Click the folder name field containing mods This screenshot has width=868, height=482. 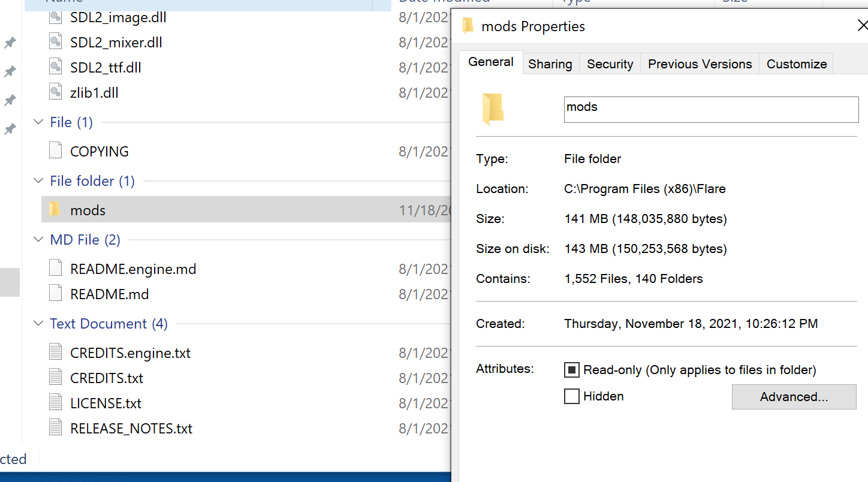tap(711, 110)
